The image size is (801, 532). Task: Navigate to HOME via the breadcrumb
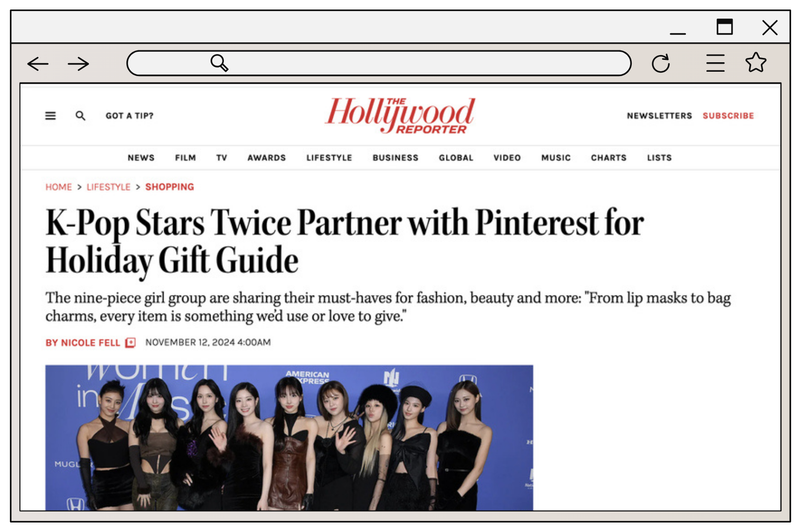click(58, 187)
